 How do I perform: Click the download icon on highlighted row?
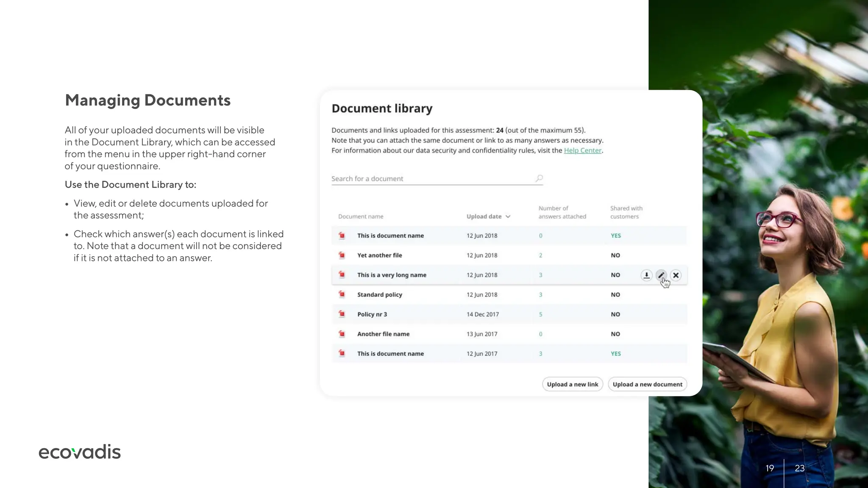pos(646,275)
